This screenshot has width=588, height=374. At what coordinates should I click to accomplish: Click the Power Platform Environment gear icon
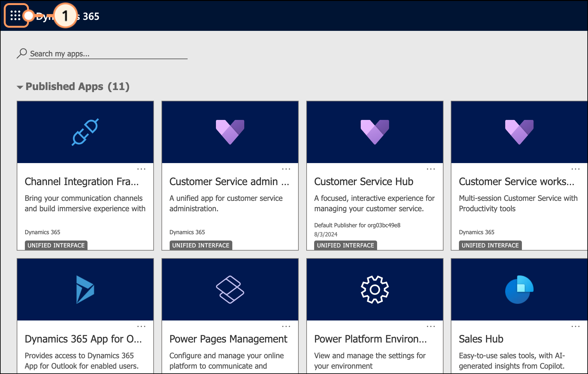pos(375,289)
